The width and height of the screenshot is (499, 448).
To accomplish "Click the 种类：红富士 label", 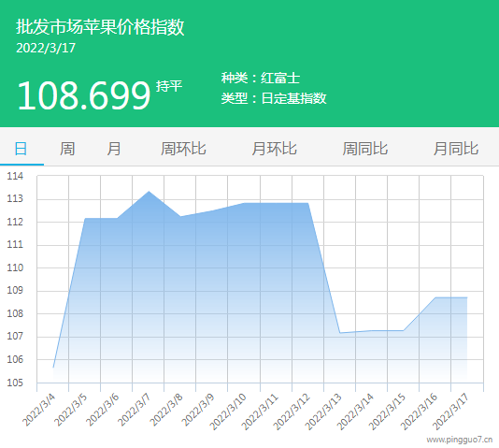I will click(x=261, y=78).
